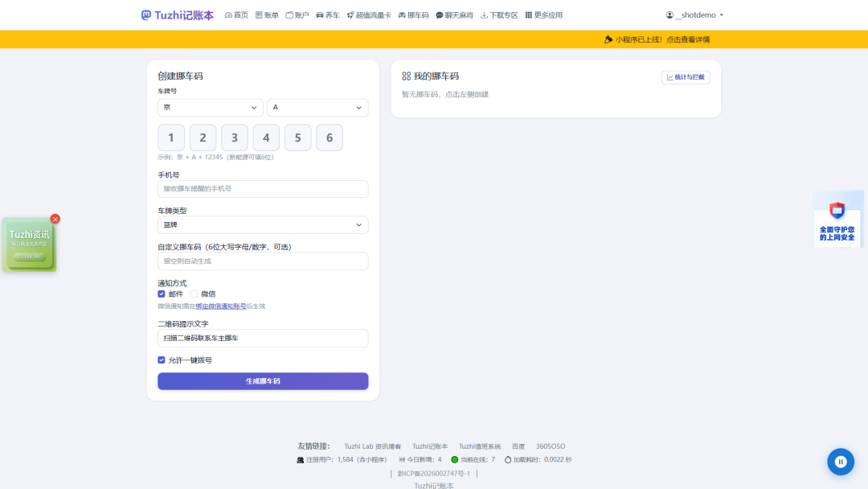Click the grid icon beside 我的挪车码
The width and height of the screenshot is (868, 489).
click(x=407, y=76)
